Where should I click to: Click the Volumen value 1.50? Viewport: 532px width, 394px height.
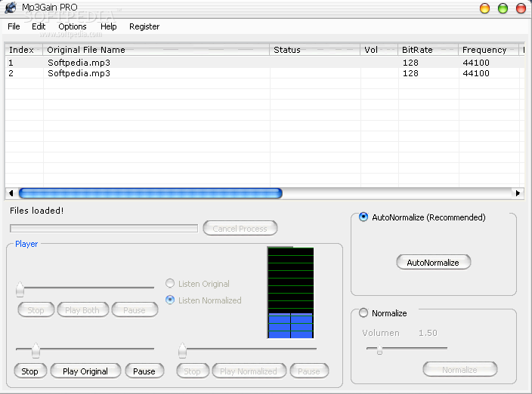click(428, 333)
